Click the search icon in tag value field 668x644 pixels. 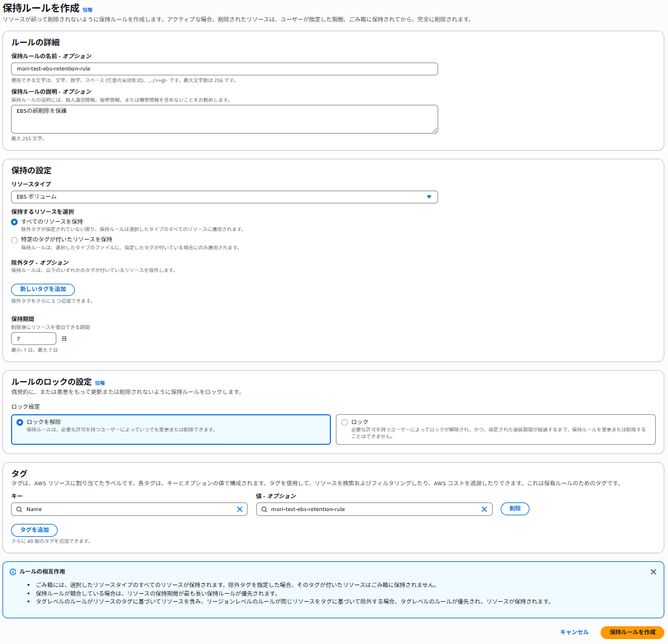tap(264, 509)
